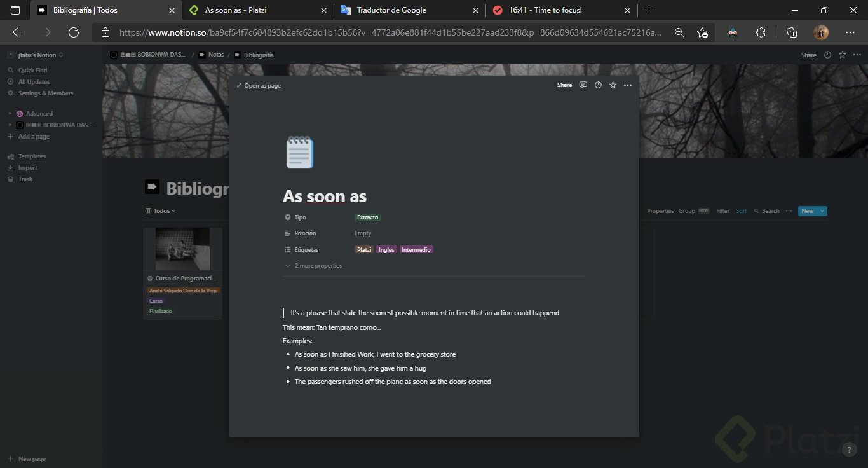Open browser settings and more menu

pyautogui.click(x=850, y=32)
